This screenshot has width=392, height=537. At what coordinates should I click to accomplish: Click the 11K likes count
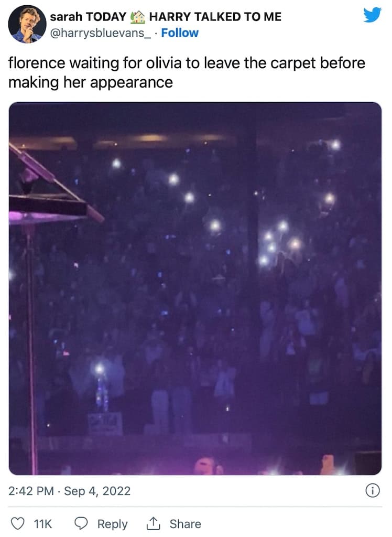tap(43, 524)
